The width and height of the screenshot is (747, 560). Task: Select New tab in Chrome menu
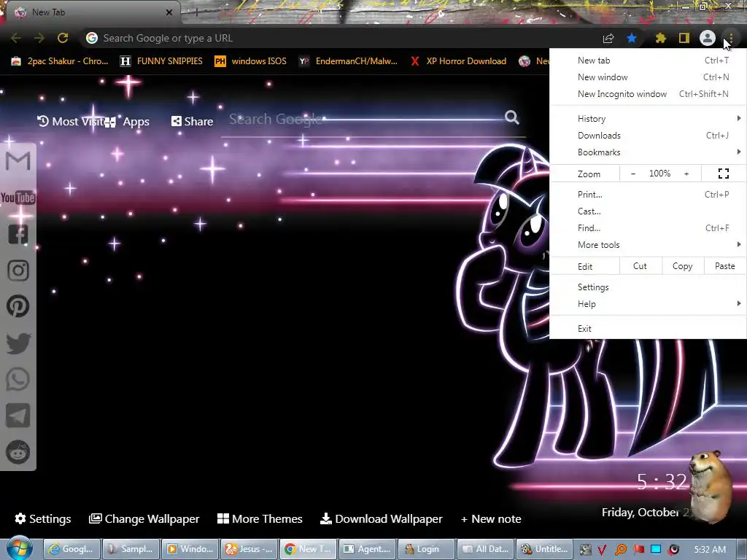[x=649, y=61]
